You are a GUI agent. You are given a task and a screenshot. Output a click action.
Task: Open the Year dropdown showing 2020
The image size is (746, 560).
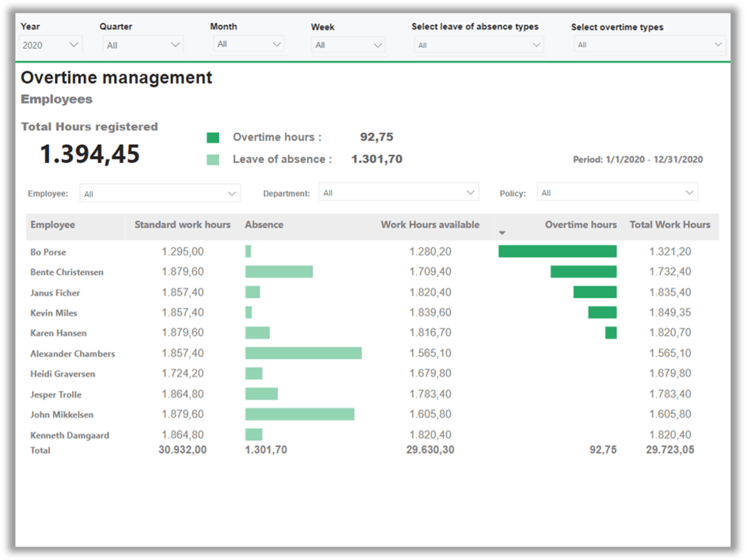click(x=50, y=45)
